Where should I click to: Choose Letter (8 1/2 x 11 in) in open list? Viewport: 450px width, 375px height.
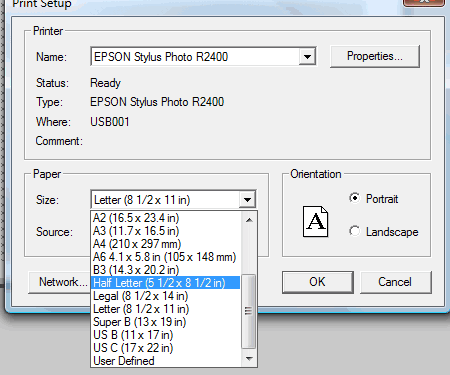pyautogui.click(x=166, y=309)
